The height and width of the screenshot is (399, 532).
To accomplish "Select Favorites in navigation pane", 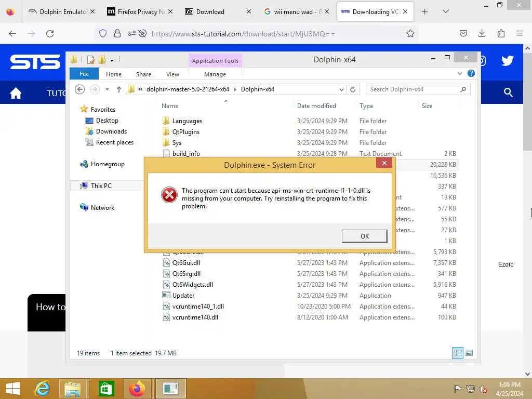I will tap(103, 109).
